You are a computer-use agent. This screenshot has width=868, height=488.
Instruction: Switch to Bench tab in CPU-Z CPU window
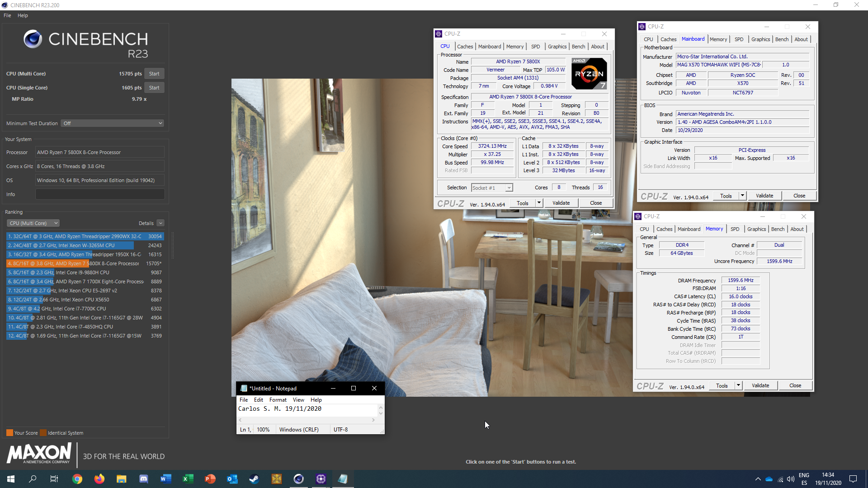578,47
